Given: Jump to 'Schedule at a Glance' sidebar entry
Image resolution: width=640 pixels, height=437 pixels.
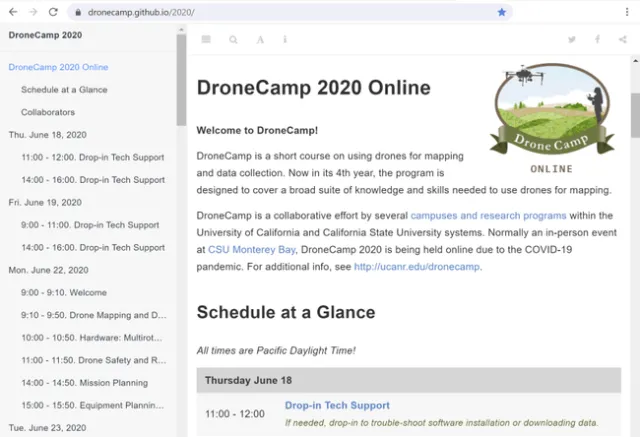Looking at the screenshot, I should click(64, 90).
